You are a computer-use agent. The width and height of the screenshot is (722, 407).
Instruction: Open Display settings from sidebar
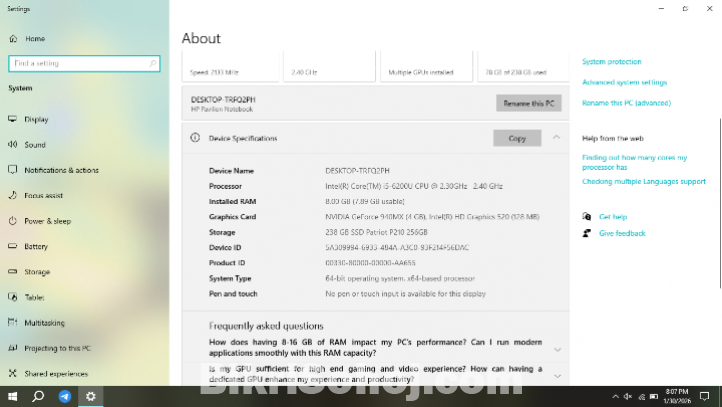36,119
